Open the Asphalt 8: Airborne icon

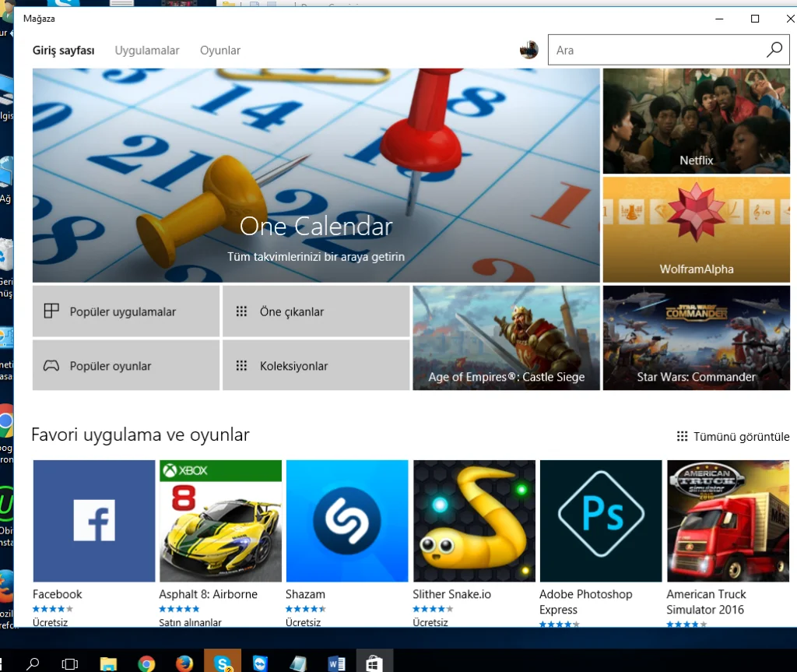[220, 521]
